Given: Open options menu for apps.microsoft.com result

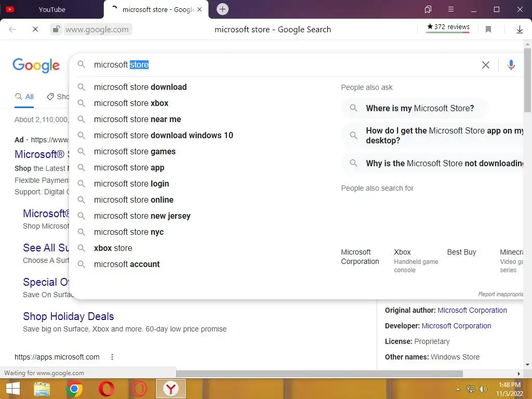Looking at the screenshot, I should point(112,357).
